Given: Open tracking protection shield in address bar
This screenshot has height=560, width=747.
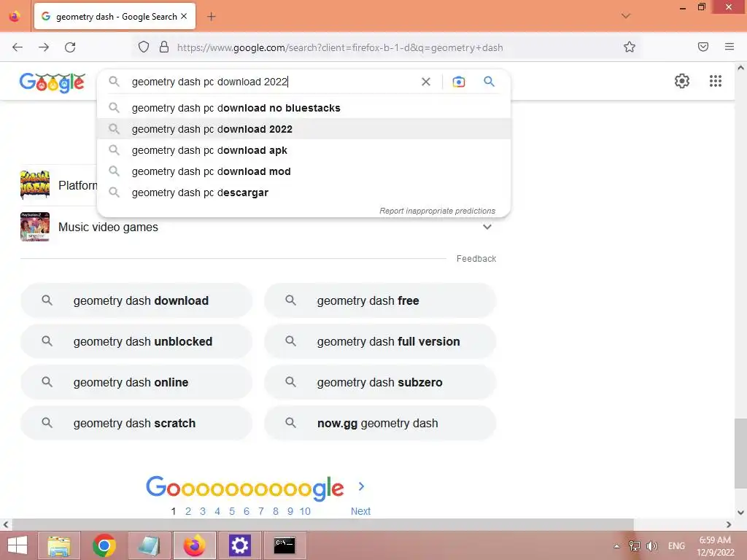Looking at the screenshot, I should [x=144, y=47].
